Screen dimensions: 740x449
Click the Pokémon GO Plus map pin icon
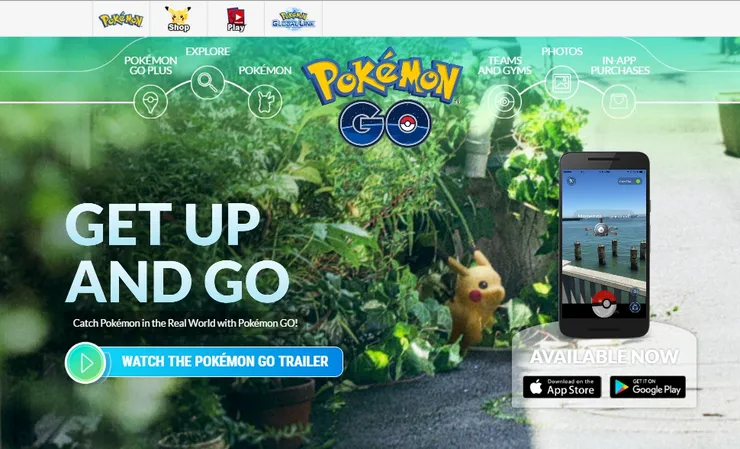(x=151, y=102)
